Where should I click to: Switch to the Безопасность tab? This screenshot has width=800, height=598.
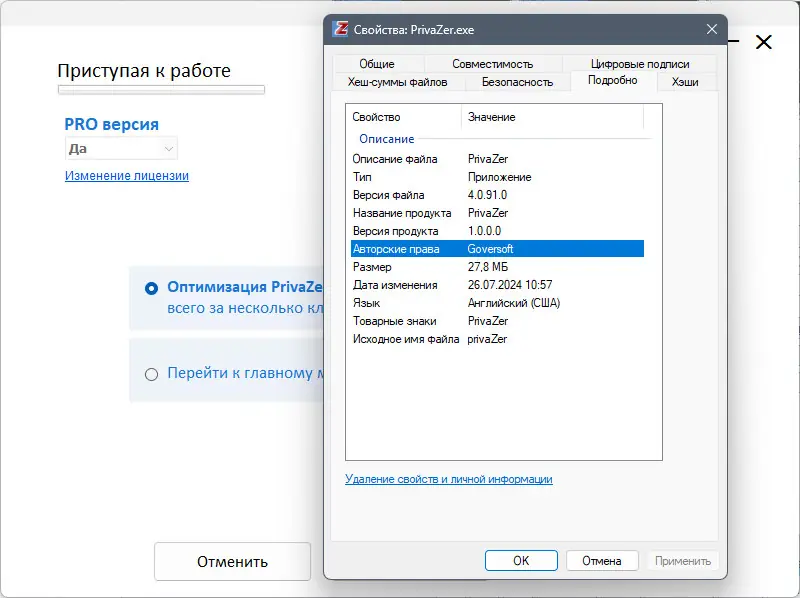[x=517, y=82]
